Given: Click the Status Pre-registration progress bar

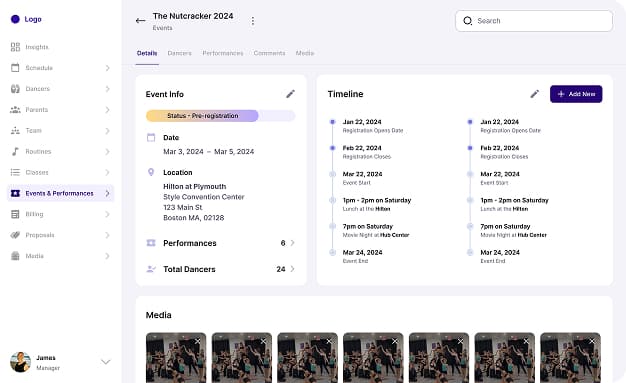Looking at the screenshot, I should (220, 116).
